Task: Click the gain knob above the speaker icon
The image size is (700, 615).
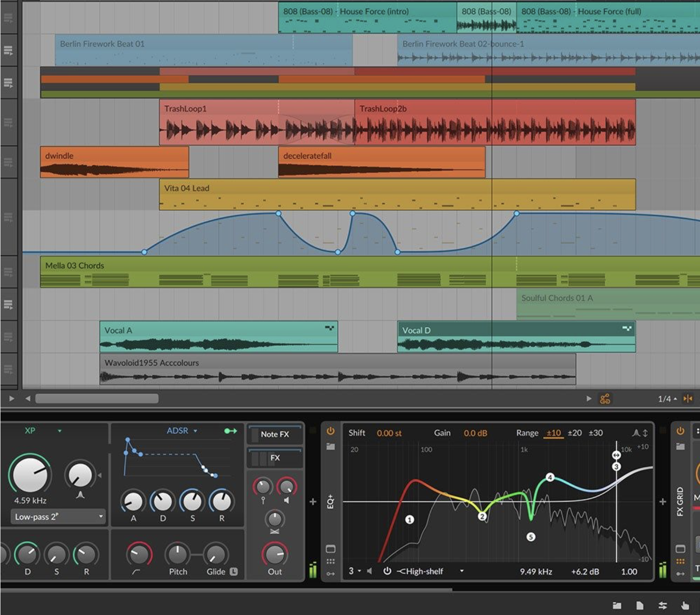Action: coord(287,486)
